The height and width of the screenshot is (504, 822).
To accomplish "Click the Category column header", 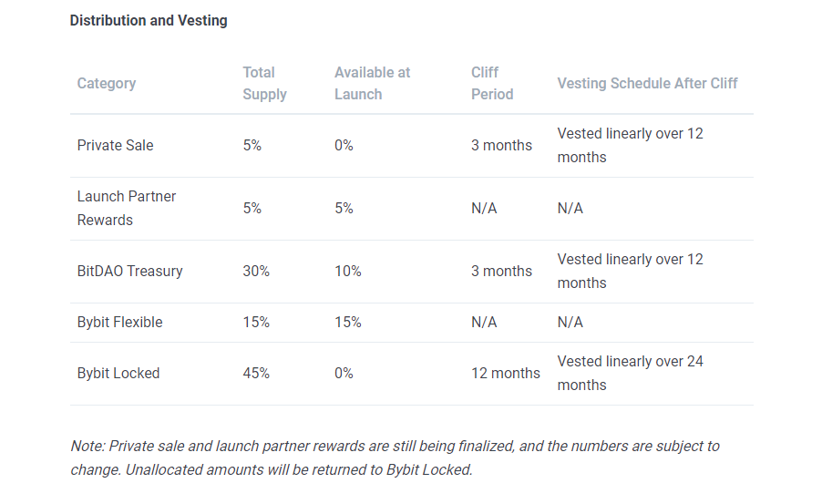I will coord(107,83).
